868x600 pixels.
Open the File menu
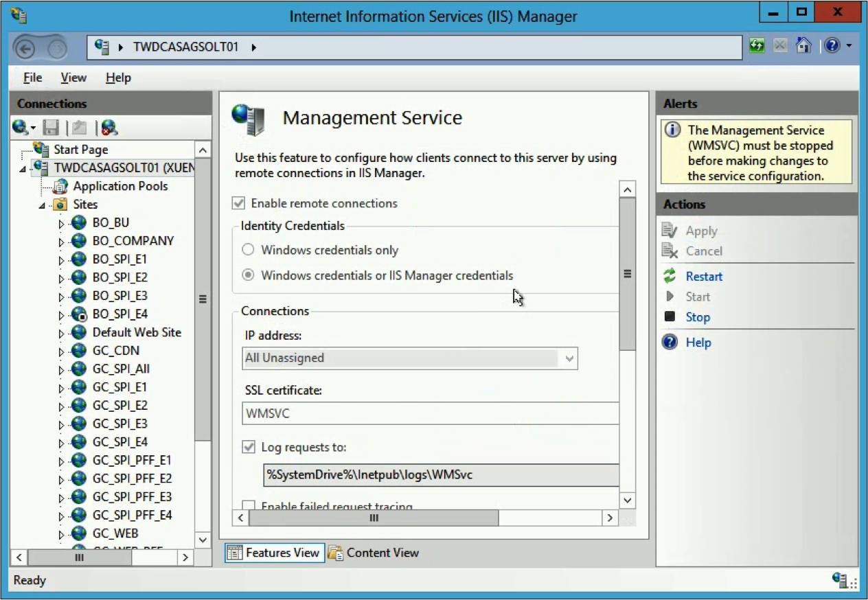tap(32, 78)
